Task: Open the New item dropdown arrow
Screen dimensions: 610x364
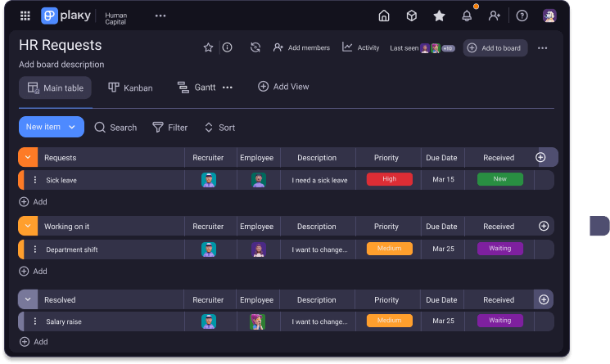Action: click(73, 127)
